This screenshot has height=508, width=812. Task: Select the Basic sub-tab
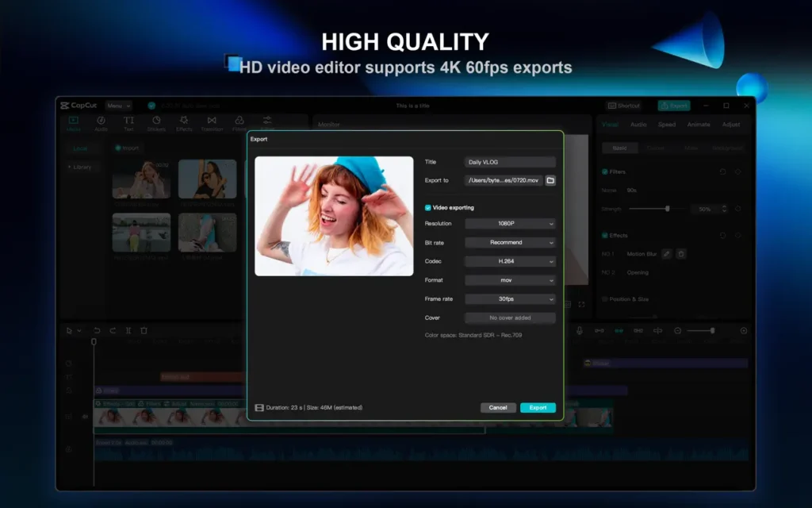click(620, 148)
